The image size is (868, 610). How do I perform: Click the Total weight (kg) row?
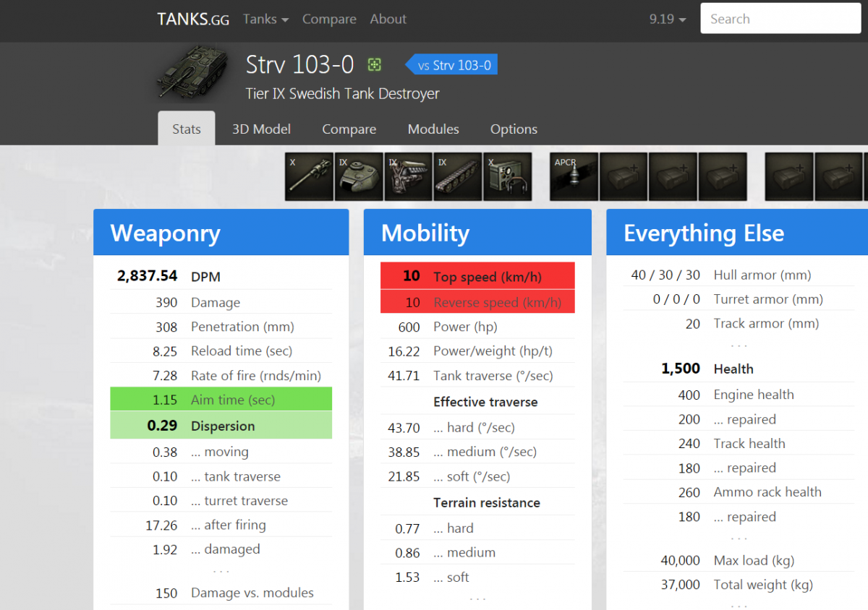(739, 585)
